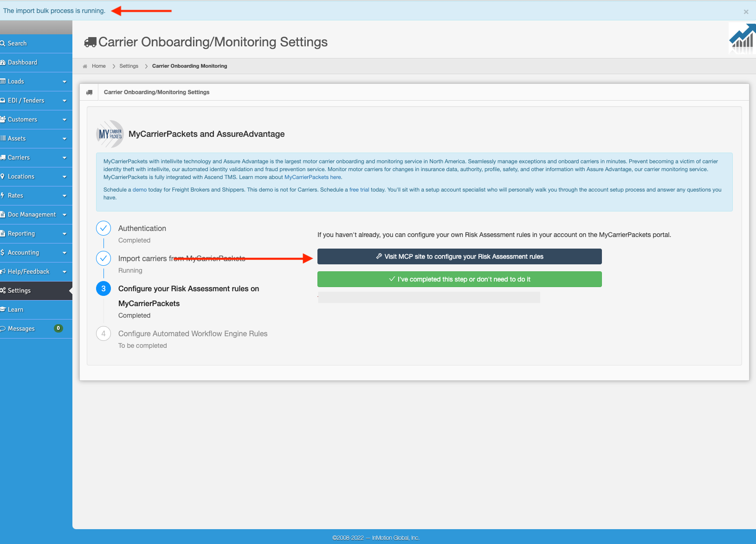Image resolution: width=756 pixels, height=544 pixels.
Task: Click the Assets barcode icon
Action: coord(3,139)
